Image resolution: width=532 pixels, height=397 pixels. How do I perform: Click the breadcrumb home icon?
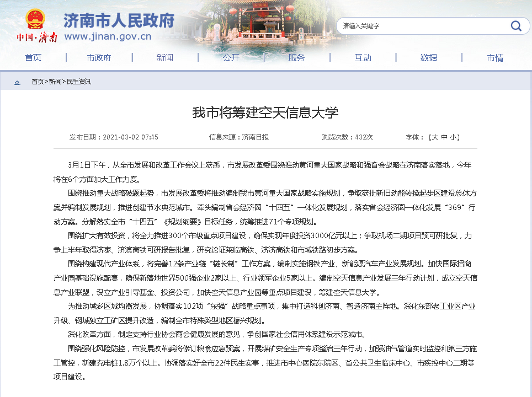pyautogui.click(x=17, y=82)
